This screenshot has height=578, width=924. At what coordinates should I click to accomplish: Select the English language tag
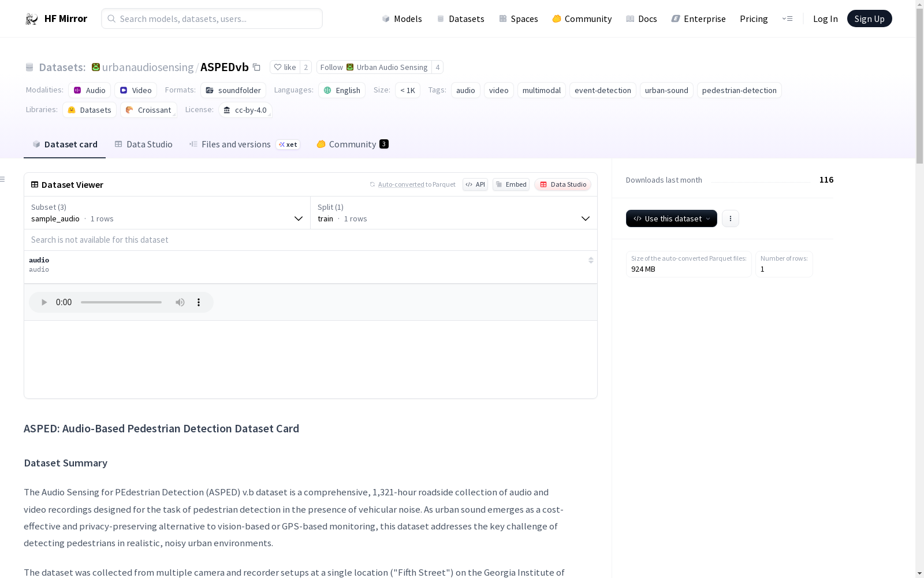pos(342,90)
